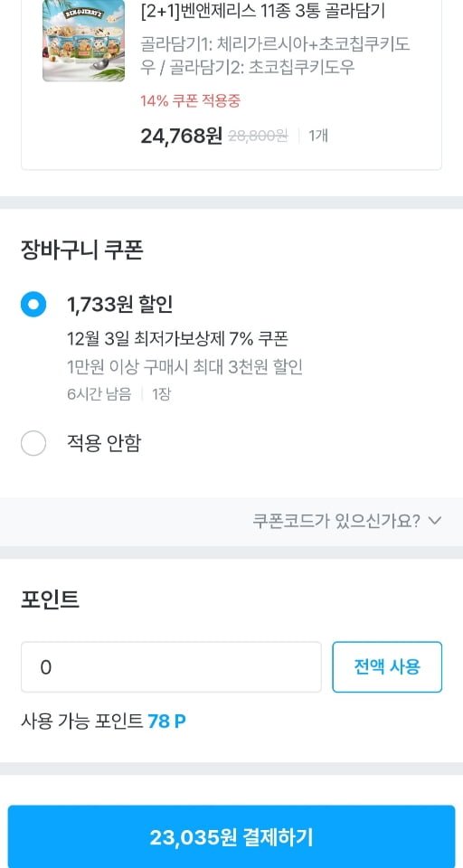Click the chevron next to coupon code prompt
The height and width of the screenshot is (868, 463).
[x=435, y=521]
